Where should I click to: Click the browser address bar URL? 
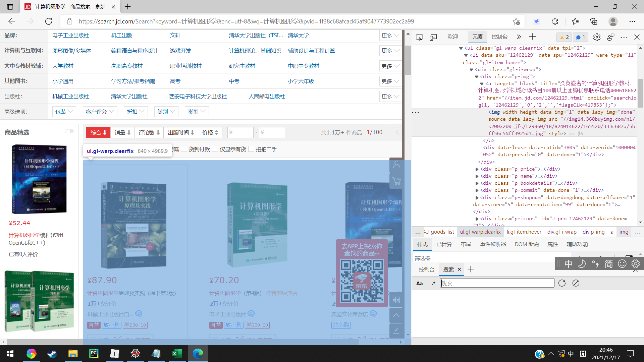click(246, 21)
